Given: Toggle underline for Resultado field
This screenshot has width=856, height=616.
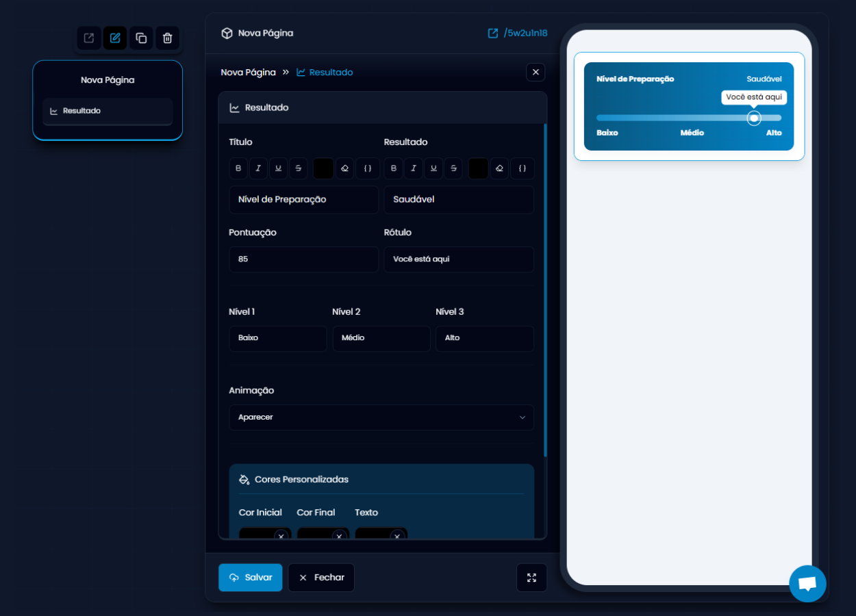Looking at the screenshot, I should click(433, 168).
